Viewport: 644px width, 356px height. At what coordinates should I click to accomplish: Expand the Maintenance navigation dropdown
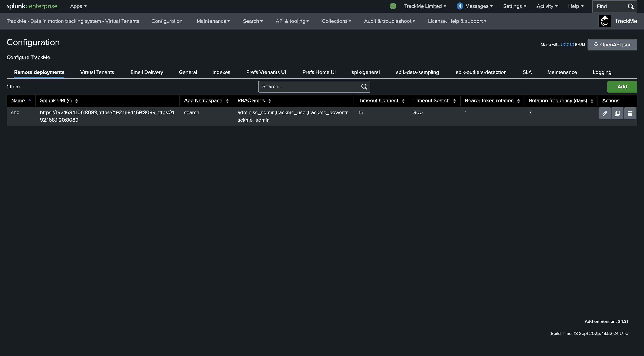tap(213, 21)
